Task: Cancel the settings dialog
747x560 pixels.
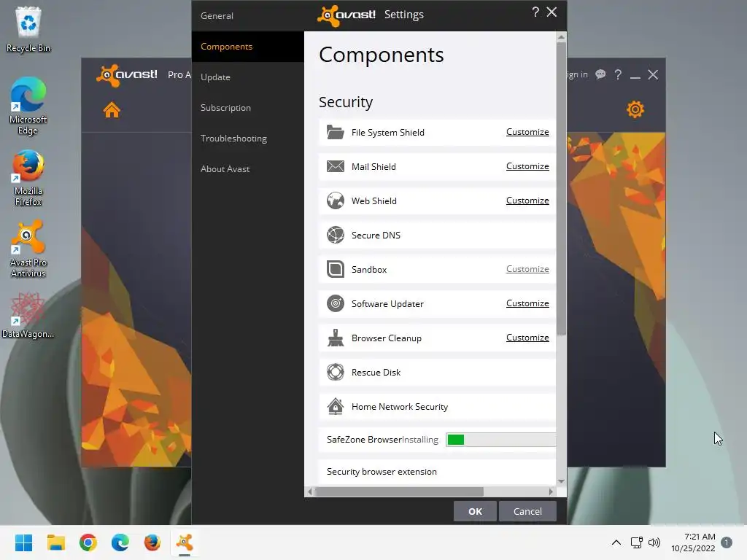Action: pyautogui.click(x=527, y=511)
